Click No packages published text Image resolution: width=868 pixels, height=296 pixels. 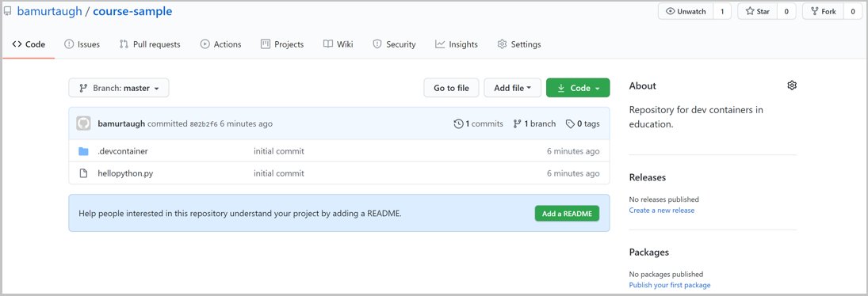tap(667, 274)
